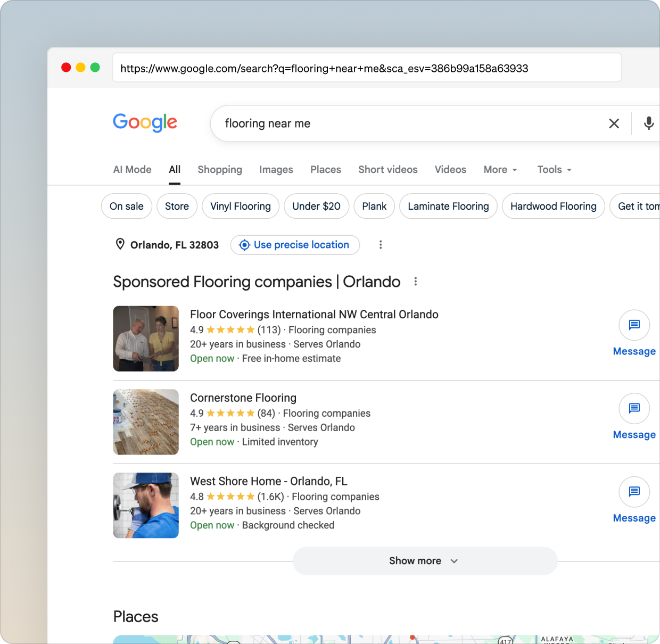660x644 pixels.
Task: Open Short videos tab
Action: pyautogui.click(x=388, y=170)
